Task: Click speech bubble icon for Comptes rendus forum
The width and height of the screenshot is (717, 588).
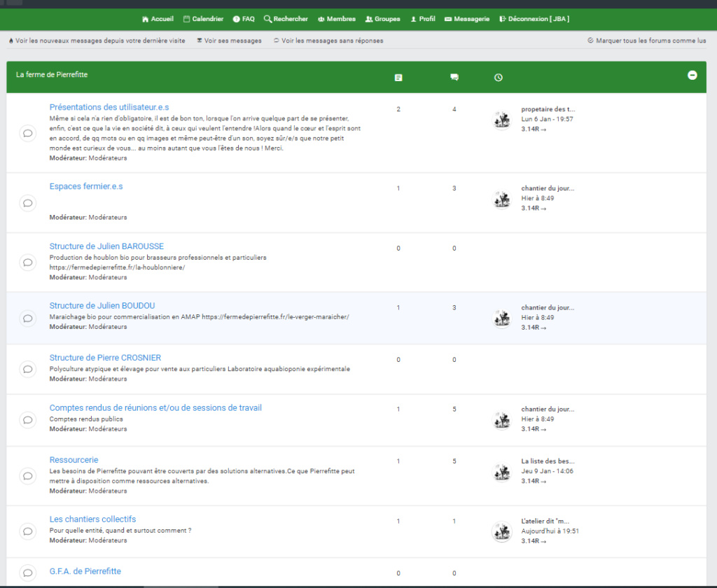Action: (x=28, y=420)
